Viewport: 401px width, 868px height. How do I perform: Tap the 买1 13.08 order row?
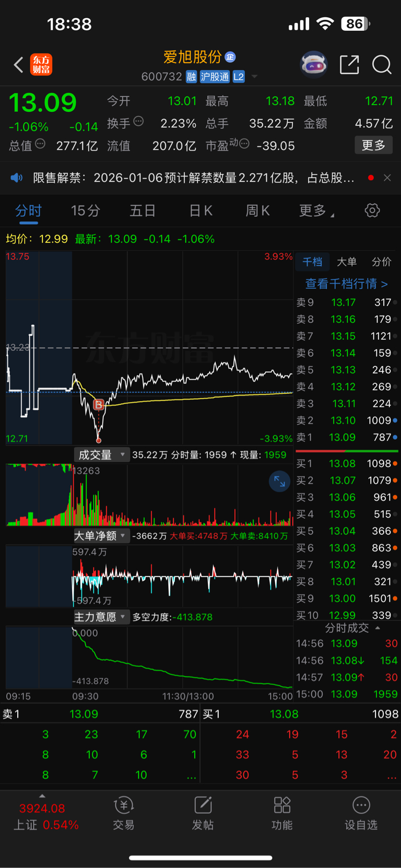tap(347, 463)
